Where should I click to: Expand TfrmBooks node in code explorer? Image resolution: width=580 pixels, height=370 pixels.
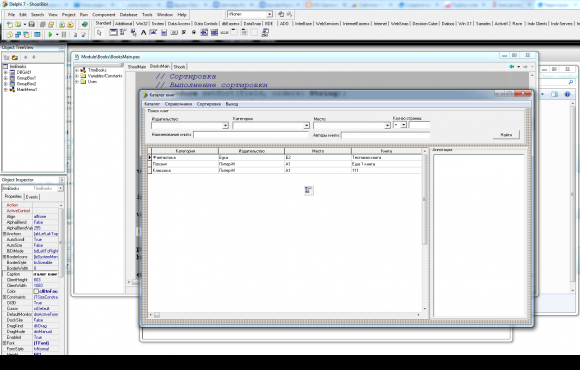pos(77,70)
